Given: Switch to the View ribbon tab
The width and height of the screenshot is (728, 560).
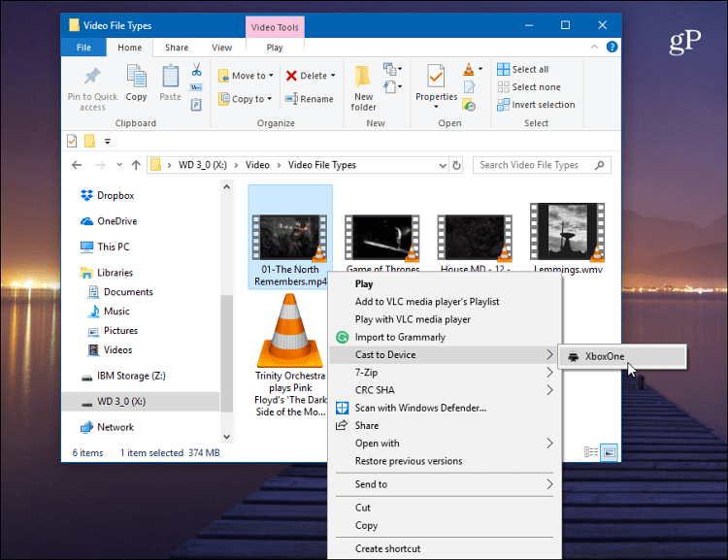Looking at the screenshot, I should click(222, 48).
